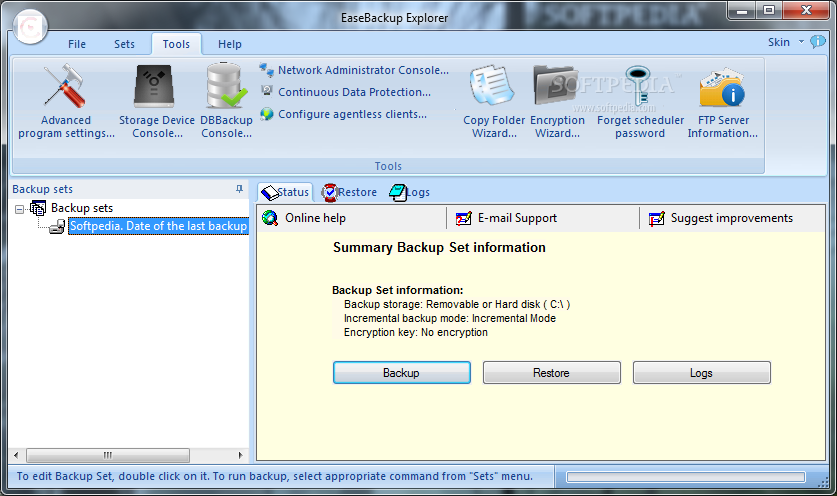Image resolution: width=837 pixels, height=496 pixels.
Task: Click 'Incremental backup mode: Incremental Mode' text
Action: click(x=449, y=318)
